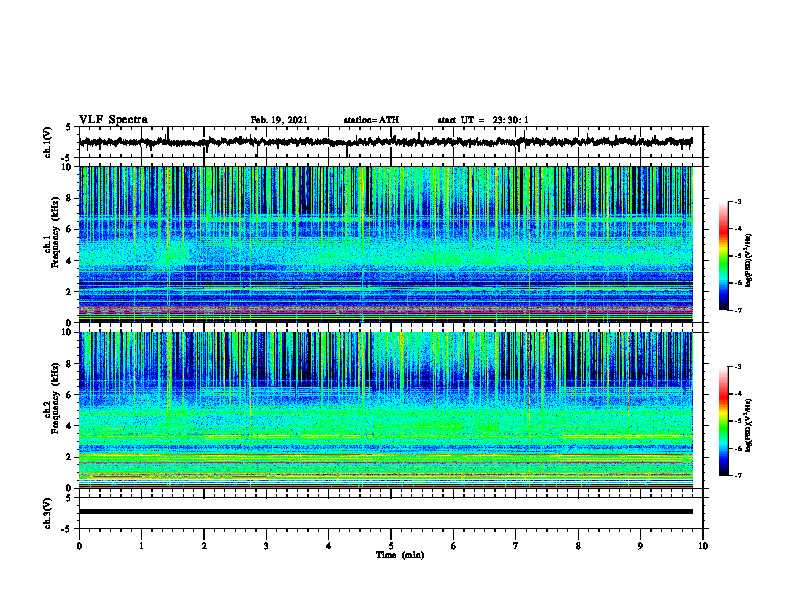Click the 'Time (min)' axis label
The image size is (792, 612).
tap(400, 555)
